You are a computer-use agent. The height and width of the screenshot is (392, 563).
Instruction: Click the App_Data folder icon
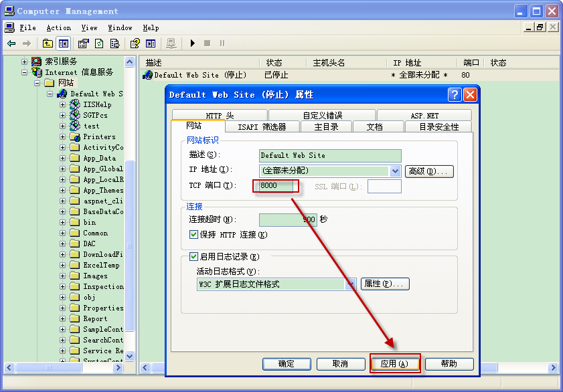[x=75, y=158]
